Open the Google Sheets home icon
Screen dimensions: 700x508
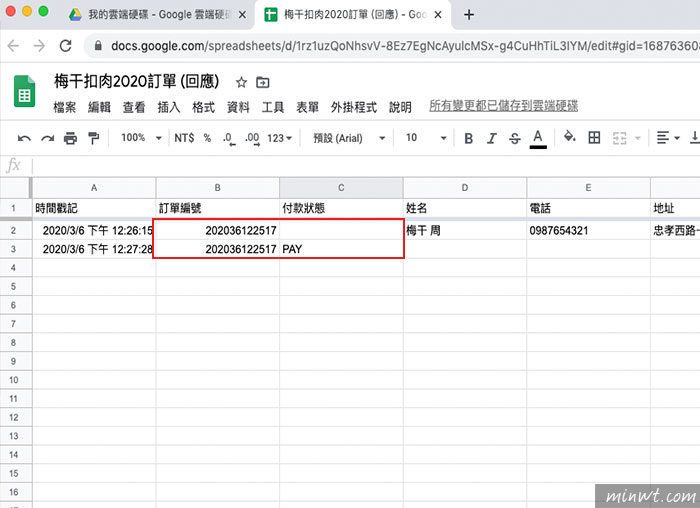25,91
